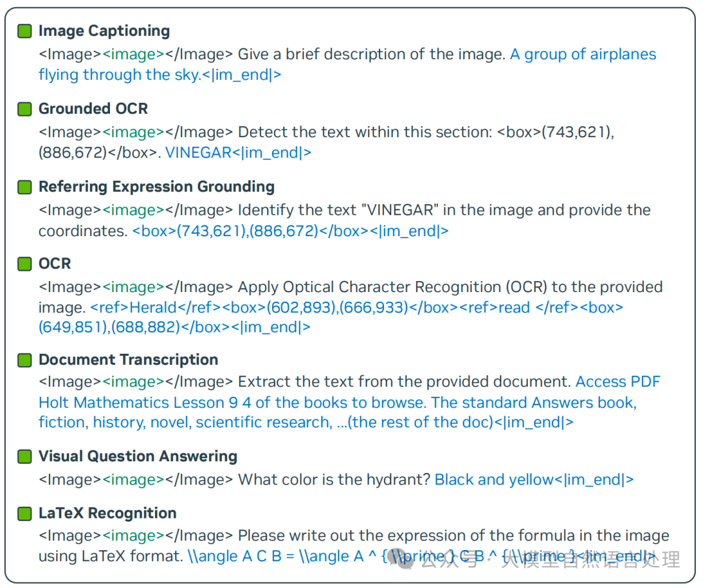The width and height of the screenshot is (703, 588).
Task: Select green square by Referring Expression Grounding
Action: click(24, 187)
